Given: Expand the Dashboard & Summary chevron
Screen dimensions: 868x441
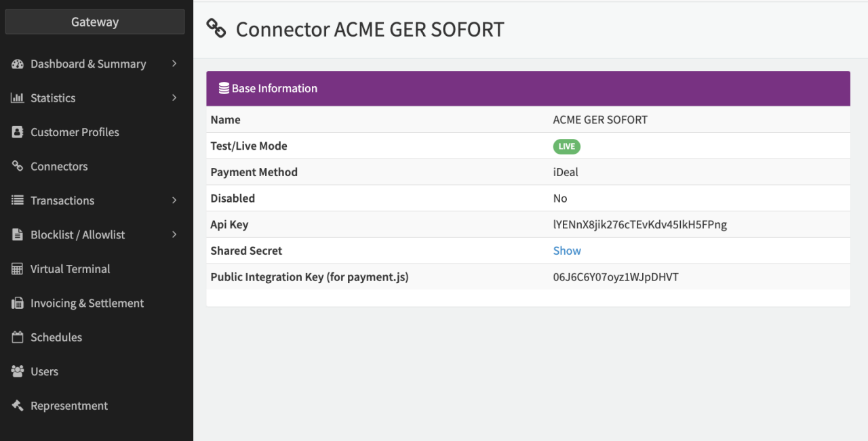Looking at the screenshot, I should click(x=174, y=64).
